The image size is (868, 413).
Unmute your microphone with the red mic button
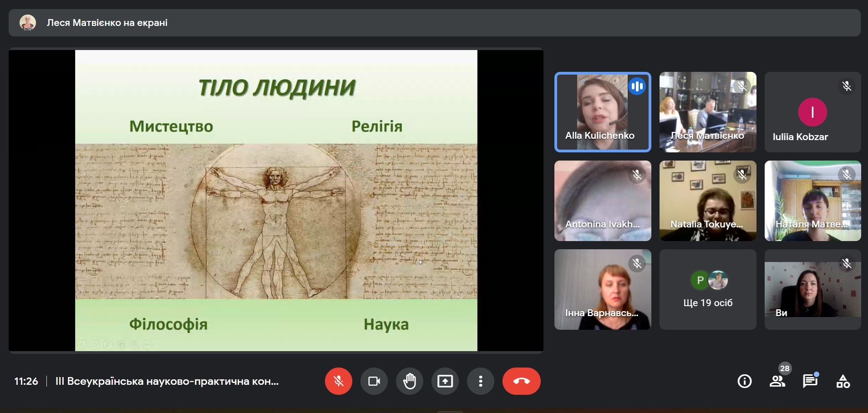(x=338, y=381)
